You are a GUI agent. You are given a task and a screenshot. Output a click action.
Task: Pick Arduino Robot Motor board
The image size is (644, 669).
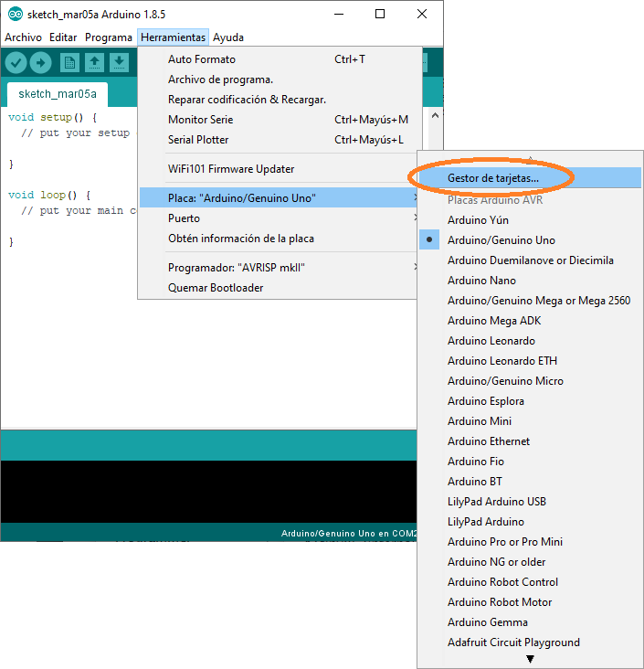tap(530, 602)
